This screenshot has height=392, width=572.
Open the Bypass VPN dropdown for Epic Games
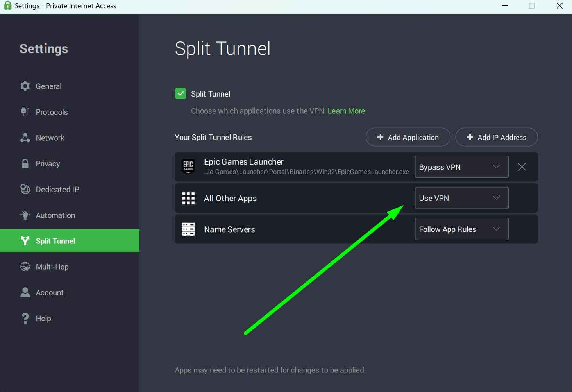pos(461,167)
